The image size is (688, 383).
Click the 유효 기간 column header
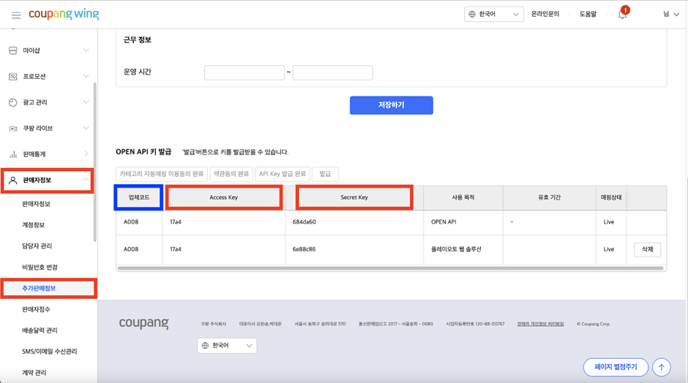[x=549, y=197]
